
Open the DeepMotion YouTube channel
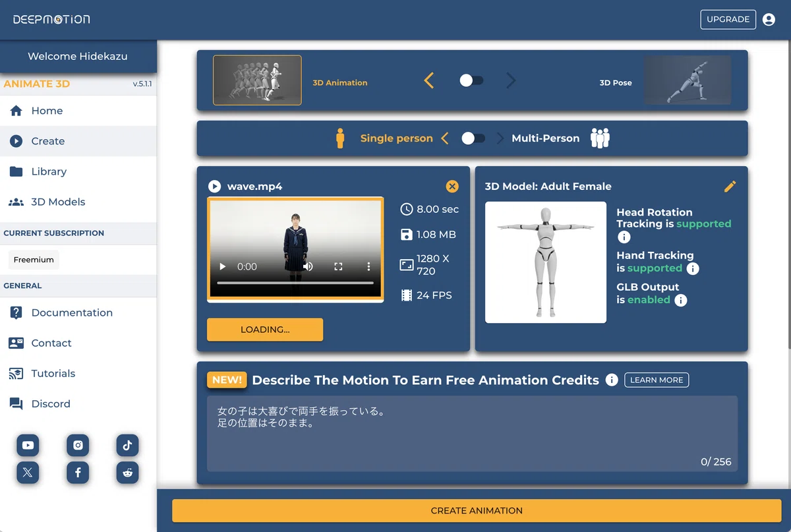coord(28,446)
